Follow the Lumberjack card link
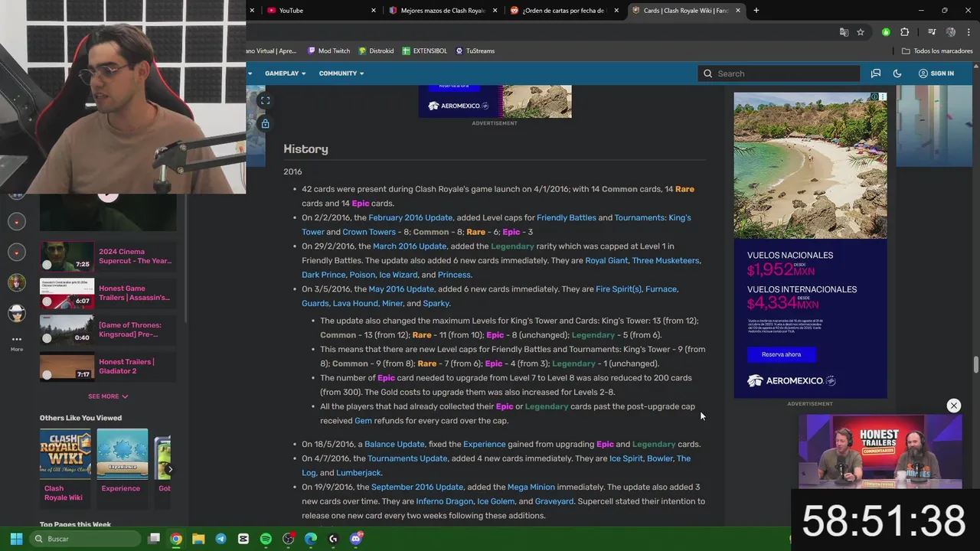Image resolution: width=980 pixels, height=551 pixels. (358, 473)
